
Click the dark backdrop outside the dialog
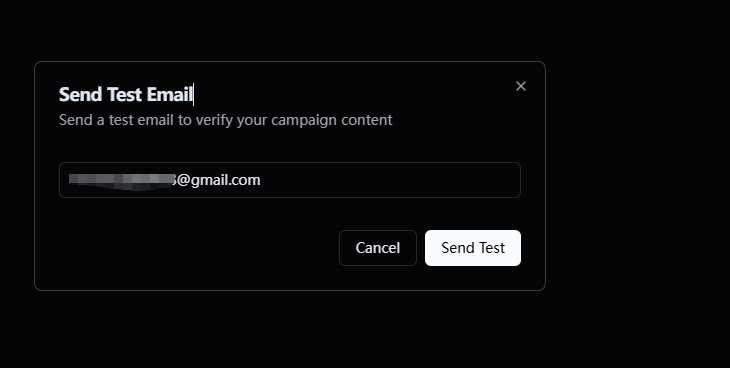click(x=638, y=186)
